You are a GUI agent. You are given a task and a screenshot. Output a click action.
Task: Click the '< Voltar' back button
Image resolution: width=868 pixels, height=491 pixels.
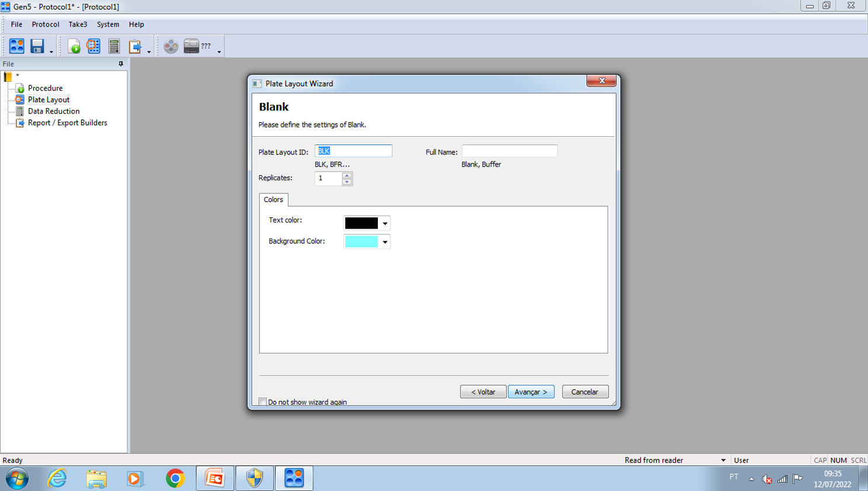click(483, 392)
